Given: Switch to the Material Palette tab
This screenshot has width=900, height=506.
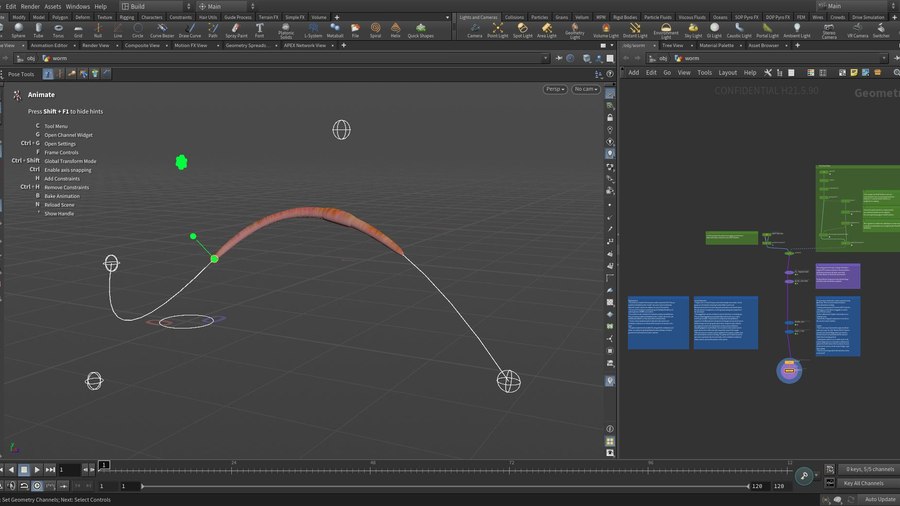Looking at the screenshot, I should click(x=715, y=45).
